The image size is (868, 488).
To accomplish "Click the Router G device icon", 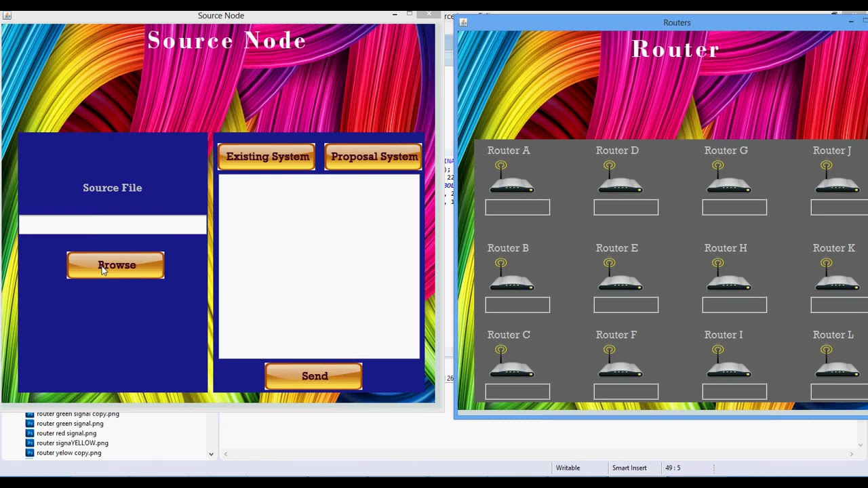I will tap(728, 178).
